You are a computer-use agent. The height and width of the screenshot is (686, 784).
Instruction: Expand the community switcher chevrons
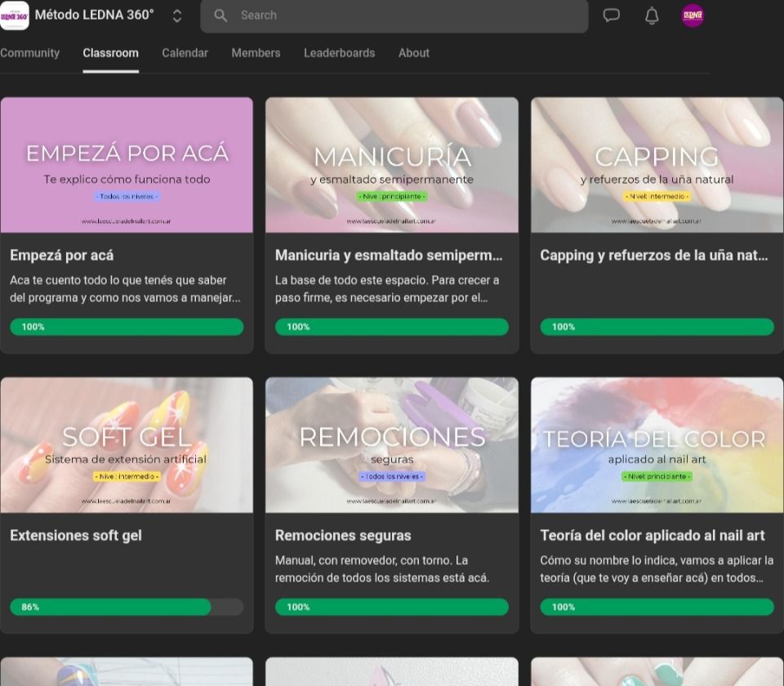point(177,16)
